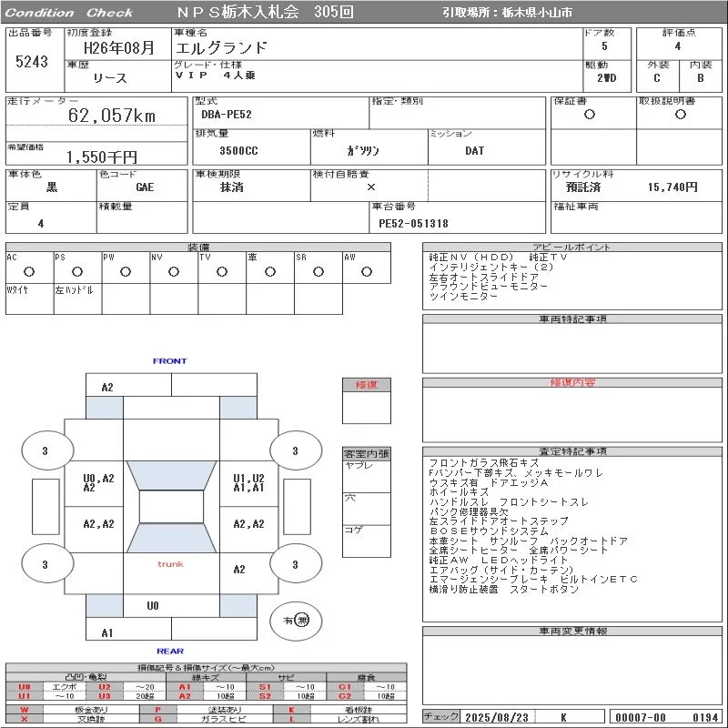The image size is (728, 728).
Task: Click the red 修復内容 section header
Action: click(572, 382)
